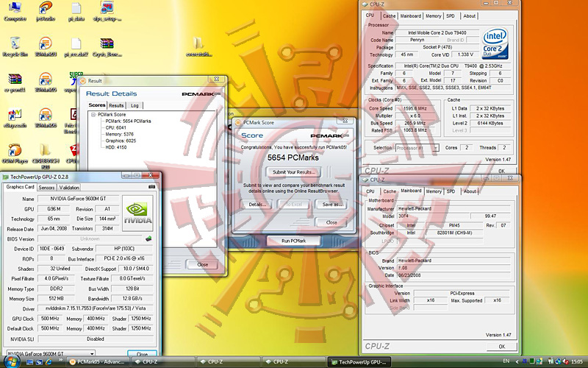Click the volume icon in system tray

point(566,362)
